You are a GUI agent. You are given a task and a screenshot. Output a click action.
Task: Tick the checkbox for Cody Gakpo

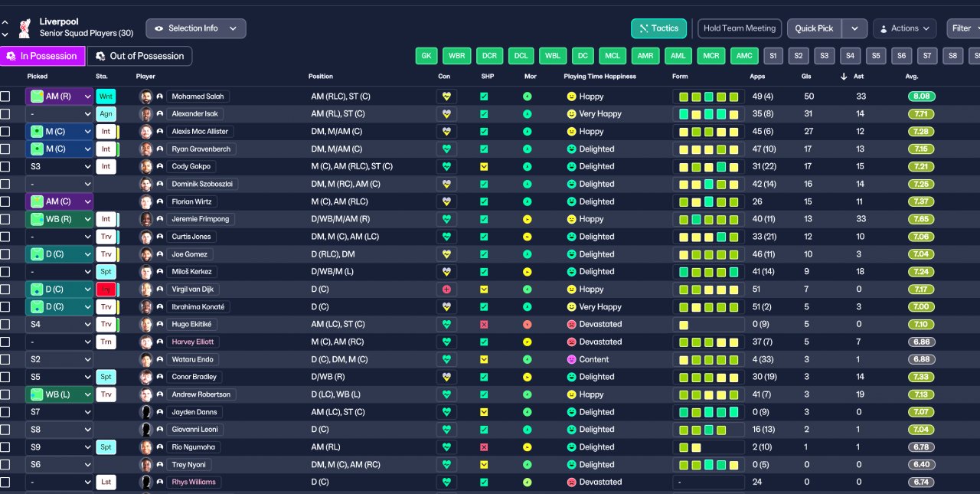point(5,166)
